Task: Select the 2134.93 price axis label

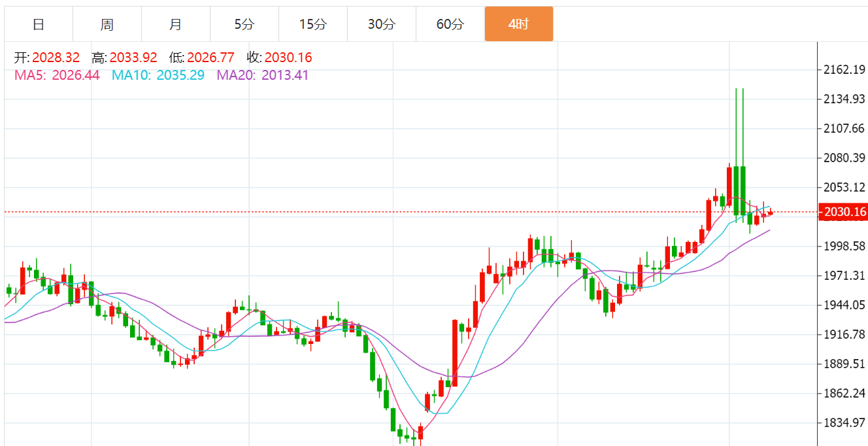Action: point(845,99)
